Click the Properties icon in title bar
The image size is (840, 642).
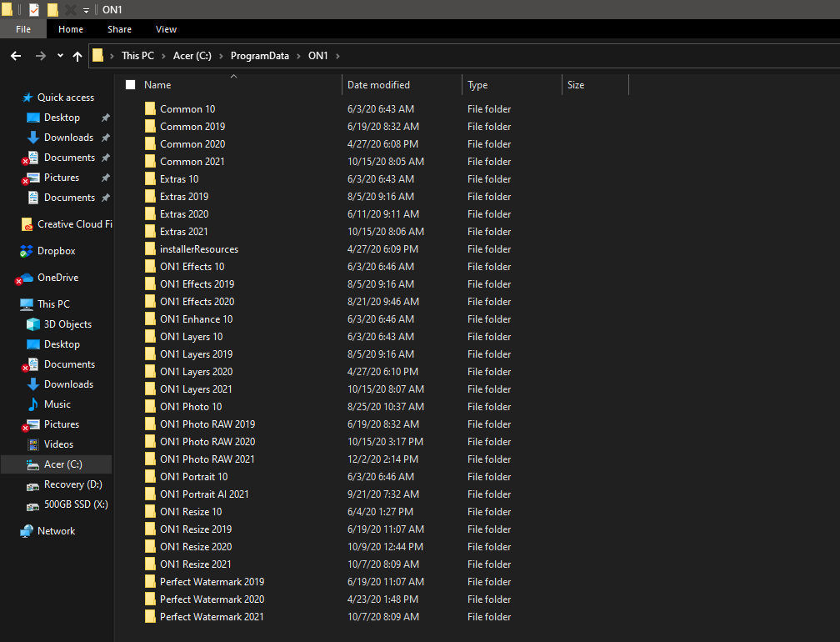pyautogui.click(x=33, y=10)
